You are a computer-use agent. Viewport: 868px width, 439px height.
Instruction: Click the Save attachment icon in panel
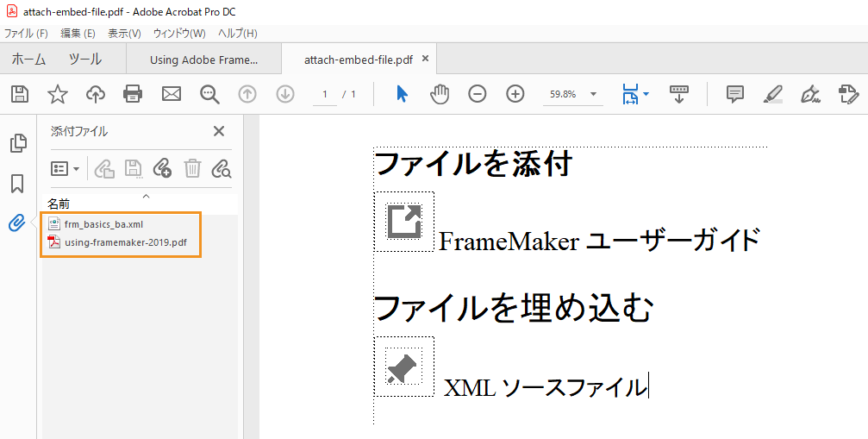click(134, 167)
